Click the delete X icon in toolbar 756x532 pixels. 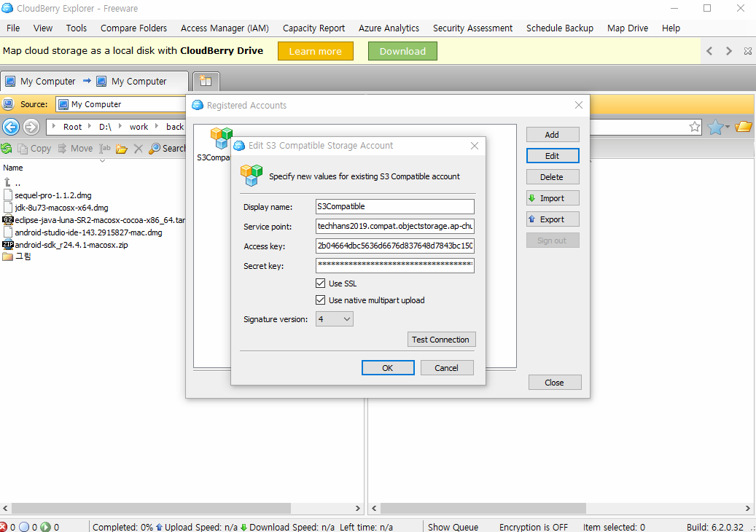click(139, 149)
